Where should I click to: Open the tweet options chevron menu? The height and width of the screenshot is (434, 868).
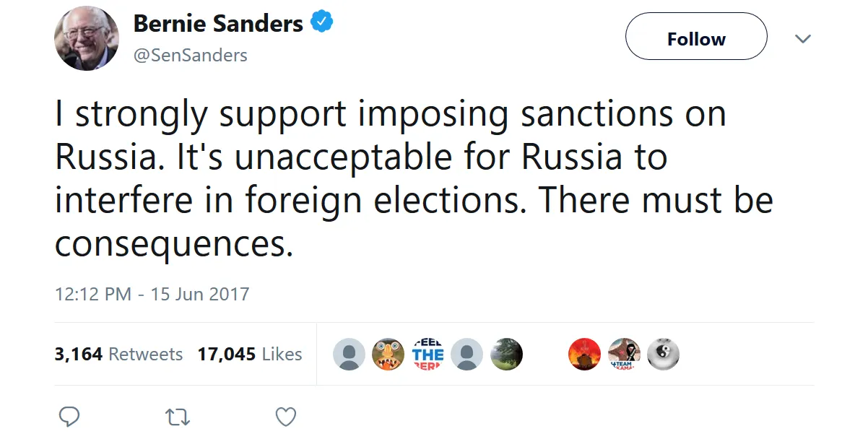(803, 38)
